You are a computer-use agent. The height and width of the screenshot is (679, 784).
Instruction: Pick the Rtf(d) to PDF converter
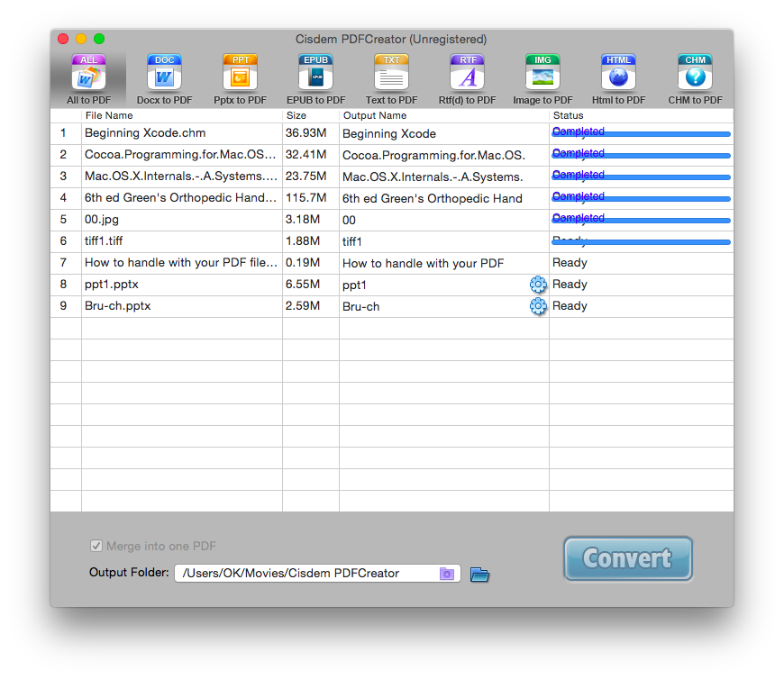[468, 79]
